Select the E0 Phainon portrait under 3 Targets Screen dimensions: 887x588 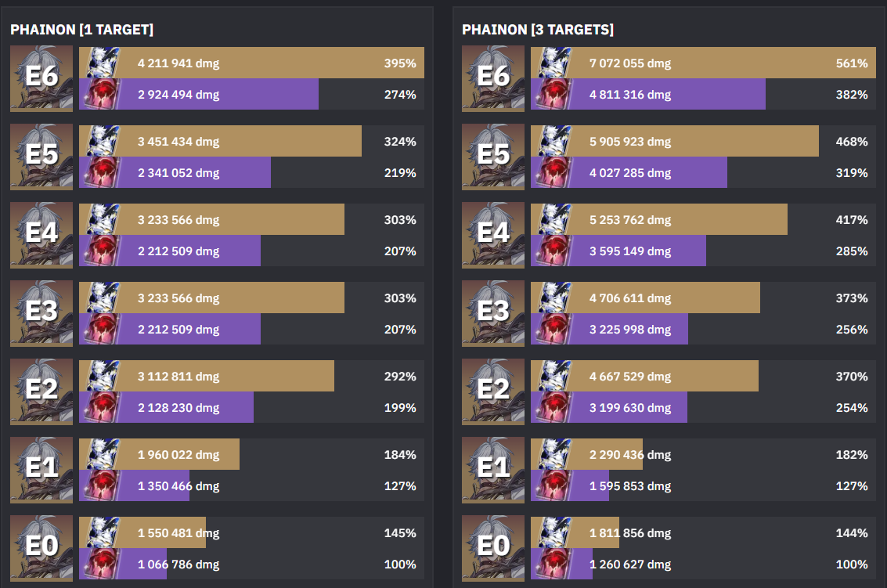(x=493, y=548)
